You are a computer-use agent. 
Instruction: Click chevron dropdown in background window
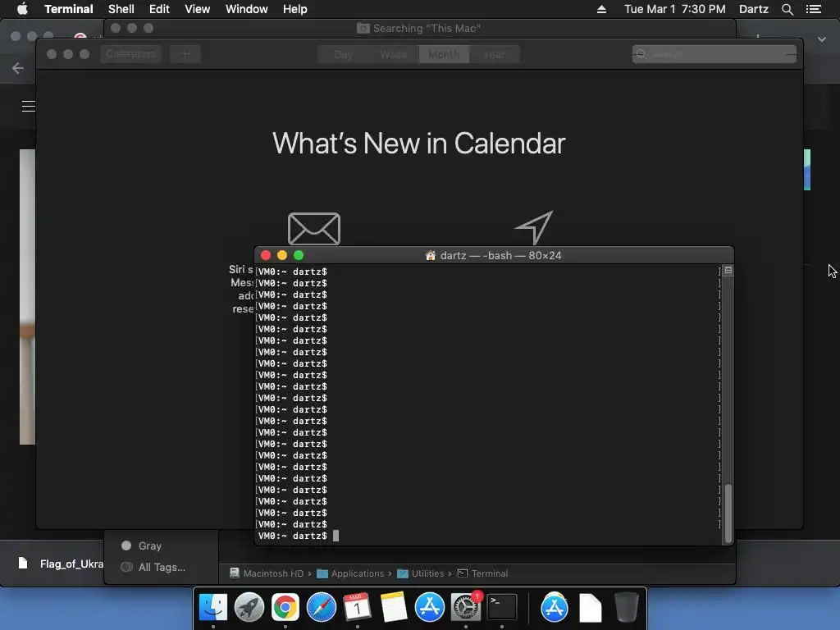coord(822,39)
